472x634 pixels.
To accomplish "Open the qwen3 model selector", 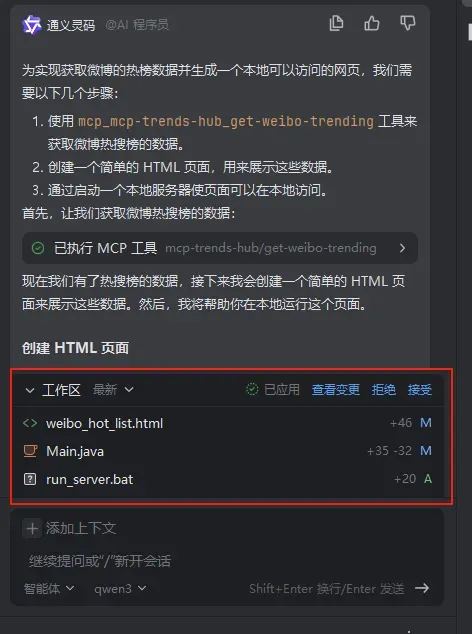I will pos(120,588).
